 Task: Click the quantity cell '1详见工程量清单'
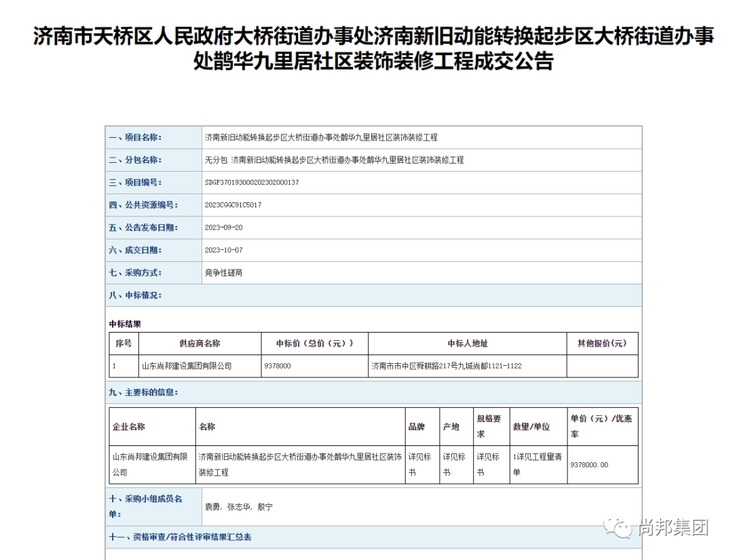[x=538, y=465]
